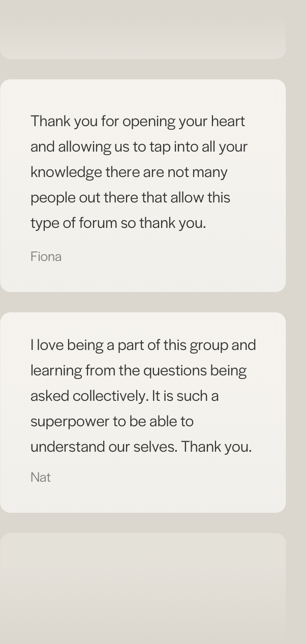The image size is (306, 644).
Task: Select the faded partial card at the top
Action: coord(143,30)
